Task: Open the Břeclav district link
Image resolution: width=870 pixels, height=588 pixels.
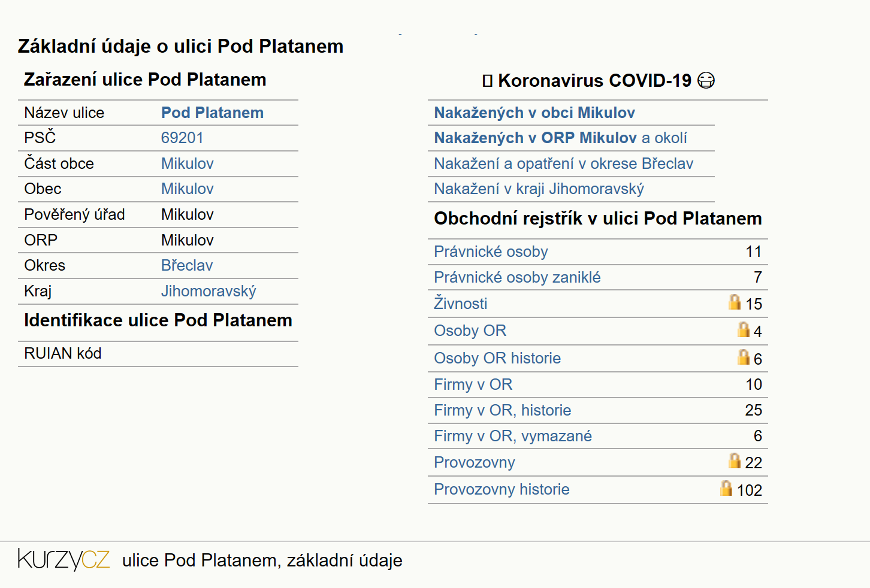Action: (187, 265)
